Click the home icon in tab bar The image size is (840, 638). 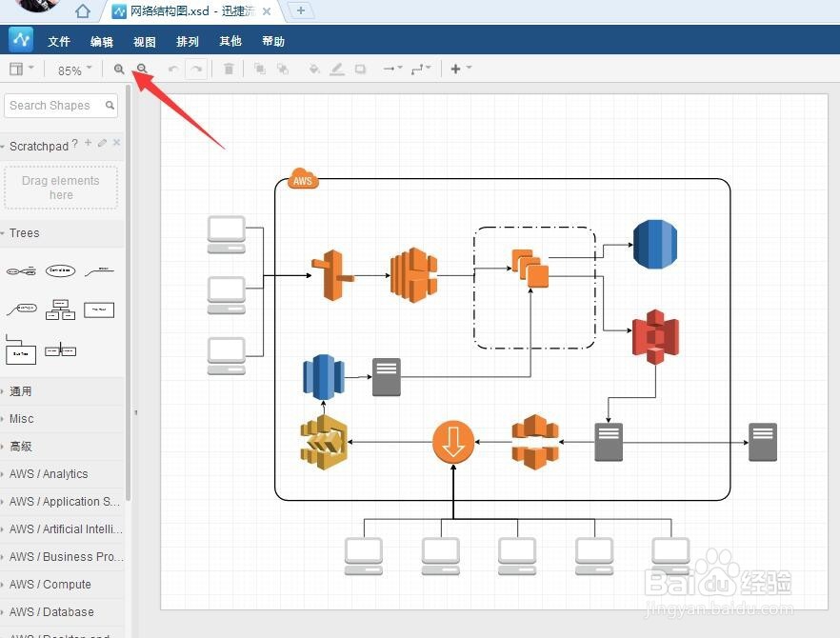click(83, 10)
